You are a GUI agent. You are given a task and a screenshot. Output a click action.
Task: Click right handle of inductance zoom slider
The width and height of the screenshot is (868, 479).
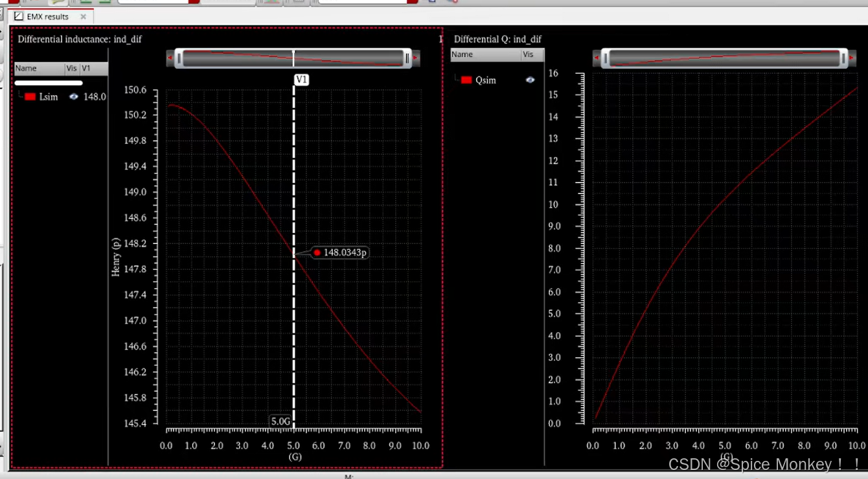point(407,58)
